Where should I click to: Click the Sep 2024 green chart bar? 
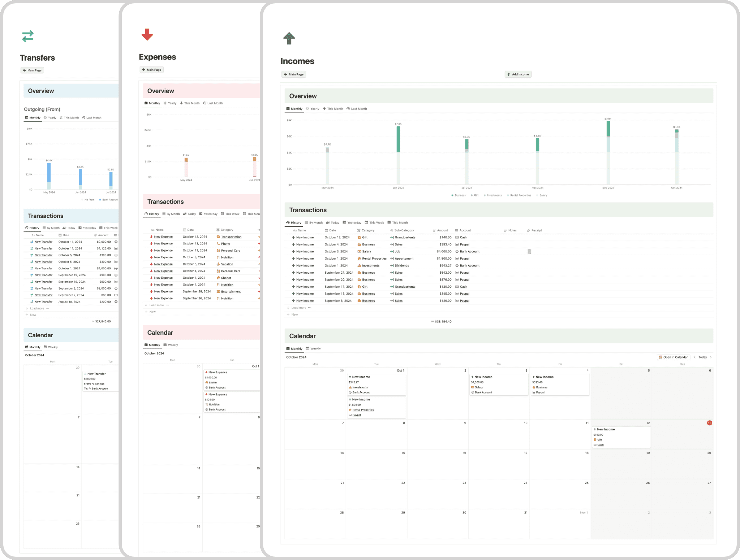point(608,129)
